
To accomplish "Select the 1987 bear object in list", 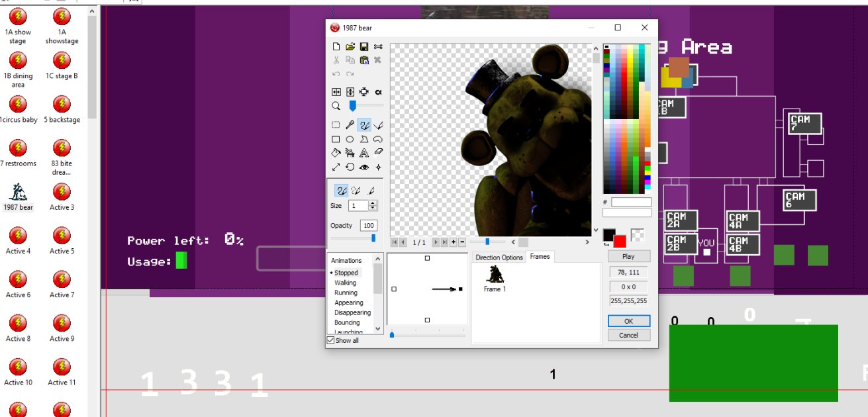I will [x=18, y=197].
